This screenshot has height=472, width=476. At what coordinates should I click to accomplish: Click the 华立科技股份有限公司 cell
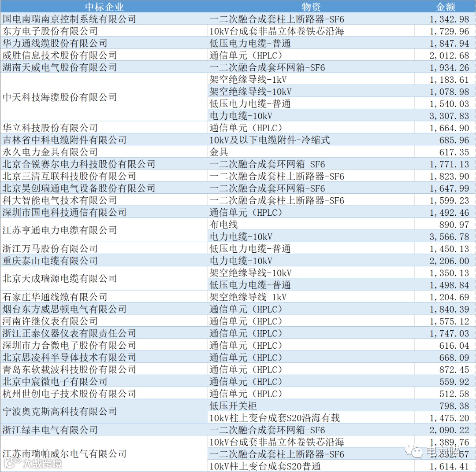tap(104, 127)
